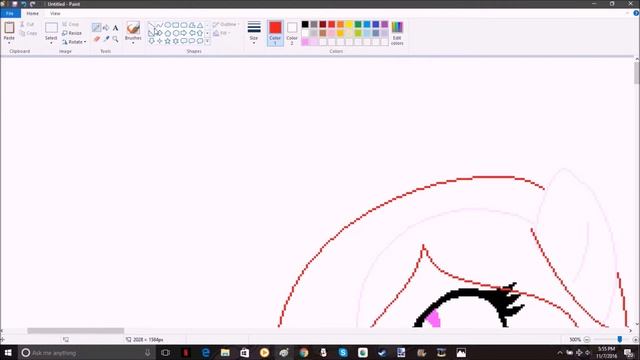Click Redo in quick access toolbar
This screenshot has height=360, width=640.
[x=32, y=4]
